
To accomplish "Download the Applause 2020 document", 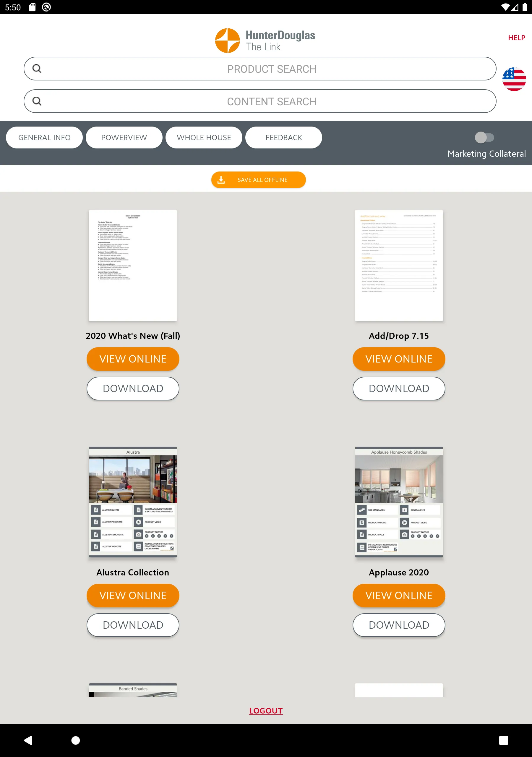I will (399, 625).
